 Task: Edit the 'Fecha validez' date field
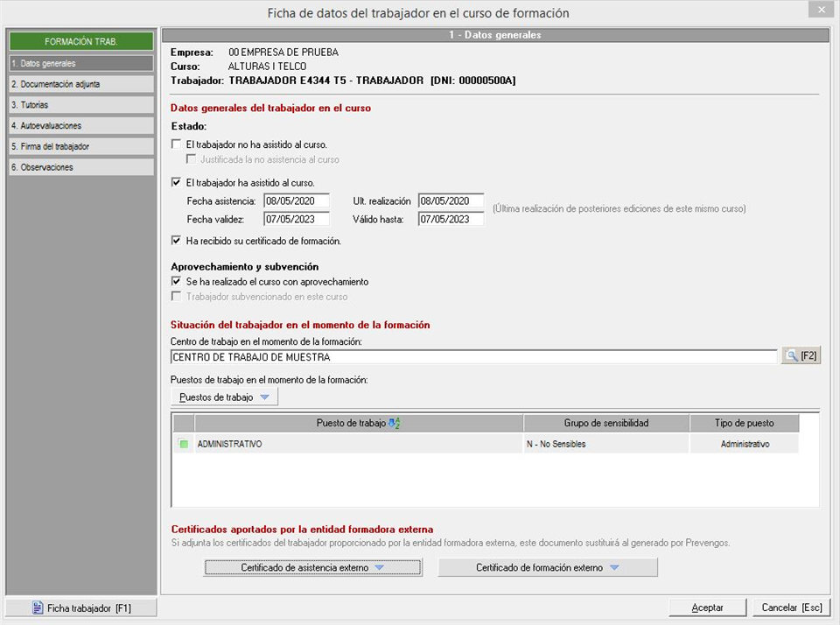pos(297,219)
